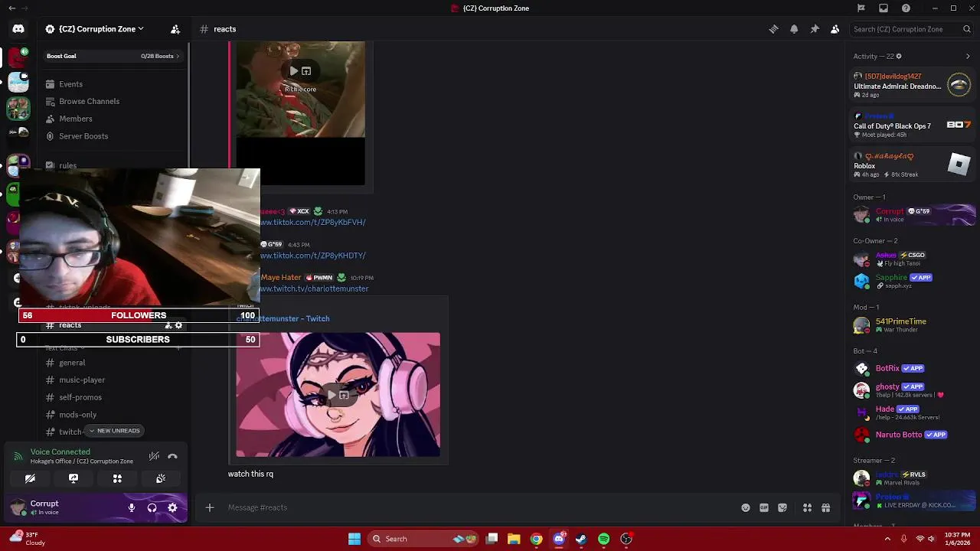Image resolution: width=980 pixels, height=551 pixels.
Task: Open the GIF picker
Action: pos(764,507)
